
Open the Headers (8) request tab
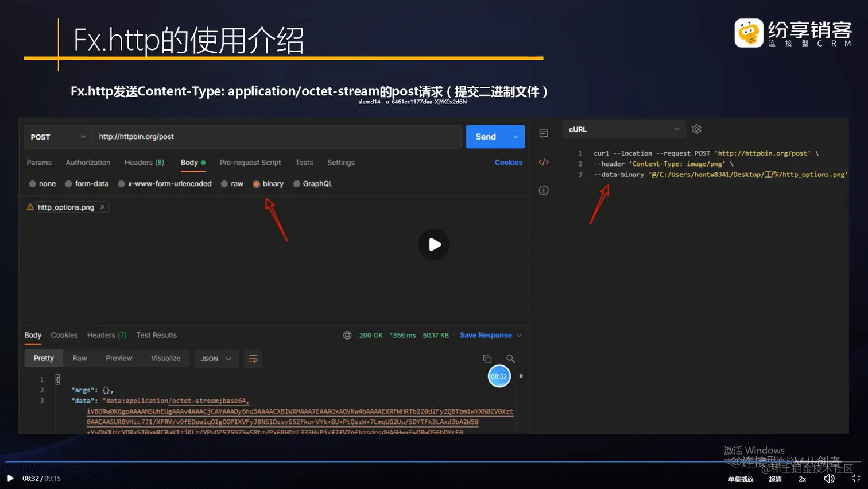click(144, 163)
